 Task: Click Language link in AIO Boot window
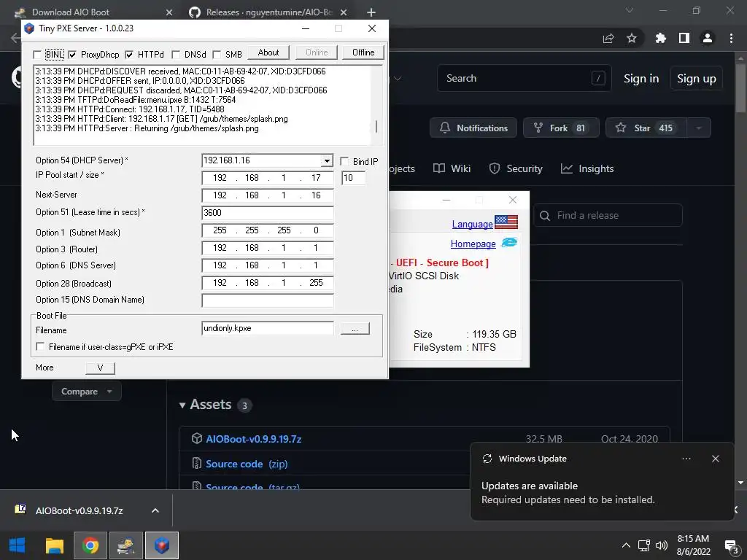click(x=472, y=224)
